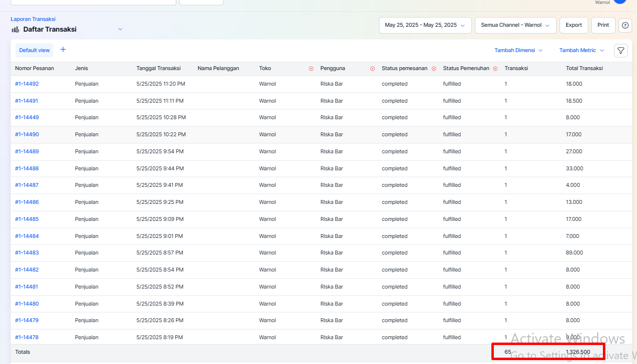Click the Print button
637x364 pixels.
[x=603, y=25]
